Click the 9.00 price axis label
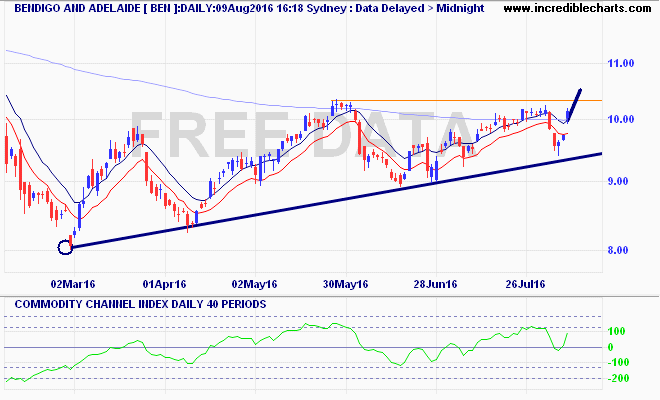660x400 pixels. coord(623,181)
